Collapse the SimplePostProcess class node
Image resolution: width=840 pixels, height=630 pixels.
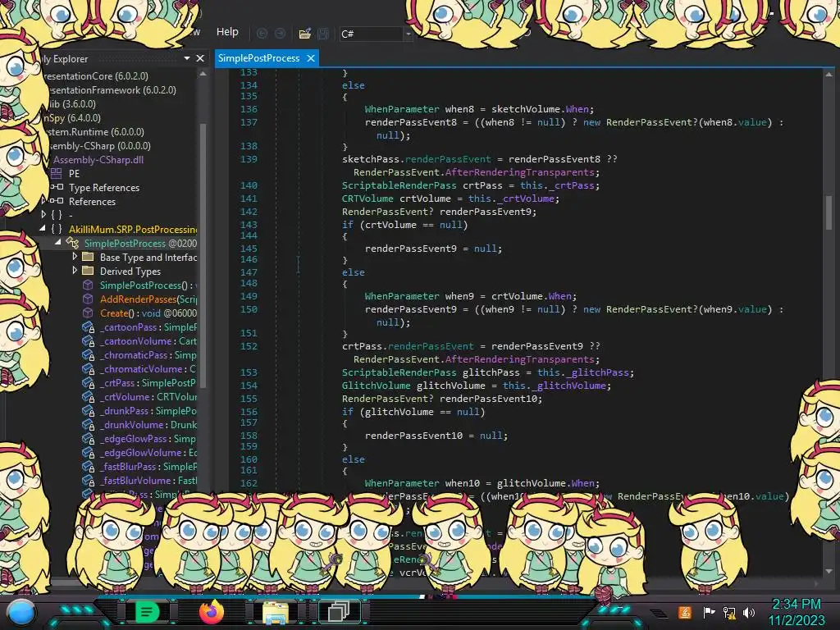(58, 242)
